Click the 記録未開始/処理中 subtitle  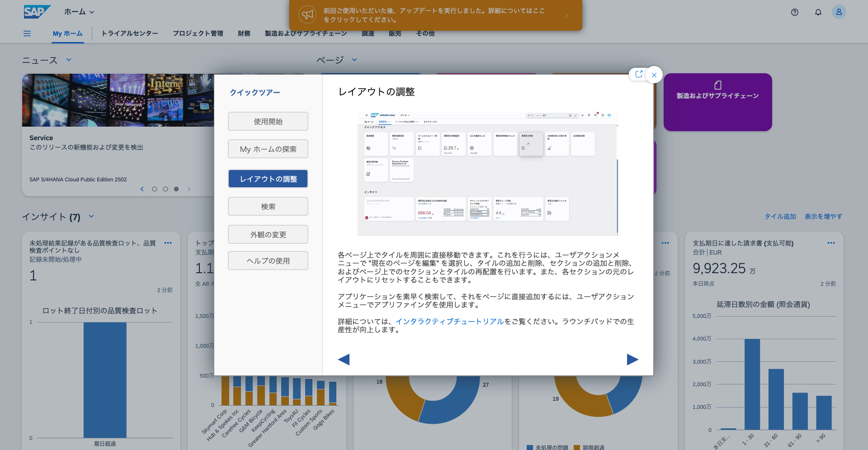point(56,260)
